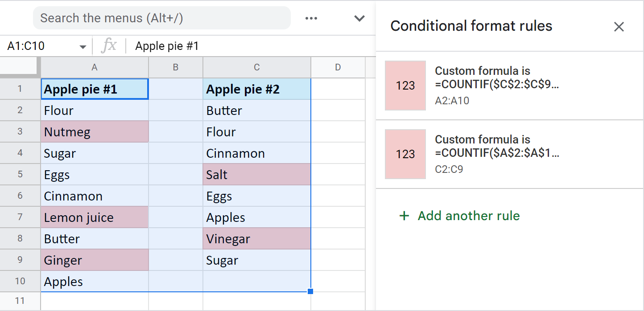Image resolution: width=644 pixels, height=311 pixels.
Task: Select row 5 header
Action: [x=20, y=174]
